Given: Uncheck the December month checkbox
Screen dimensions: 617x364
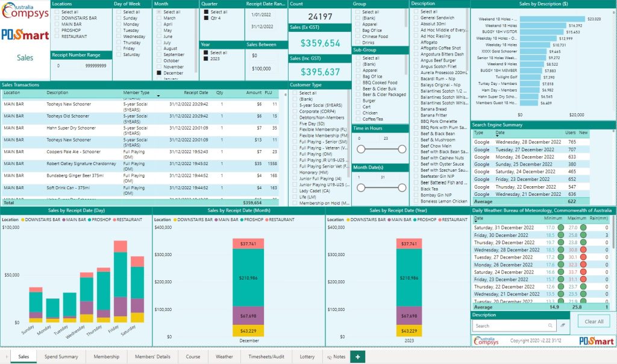Looking at the screenshot, I should (158, 73).
